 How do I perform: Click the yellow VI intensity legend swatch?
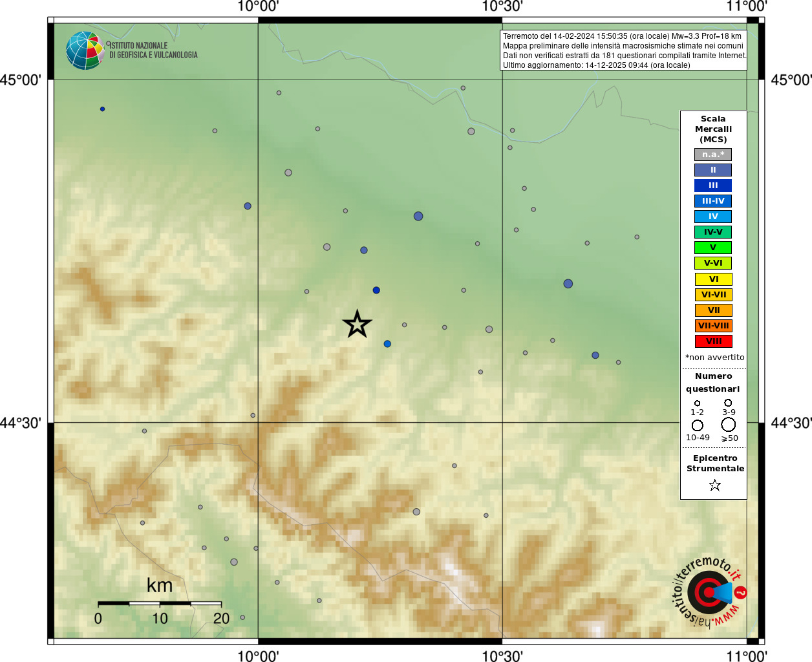(x=713, y=279)
